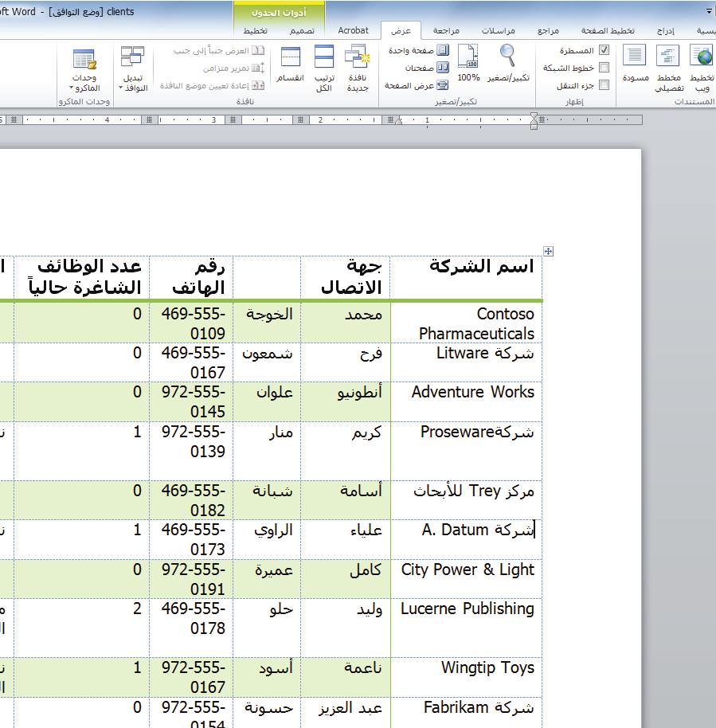
Task: Switch to Web Layout view (تخطيط ويب)
Action: (702, 68)
